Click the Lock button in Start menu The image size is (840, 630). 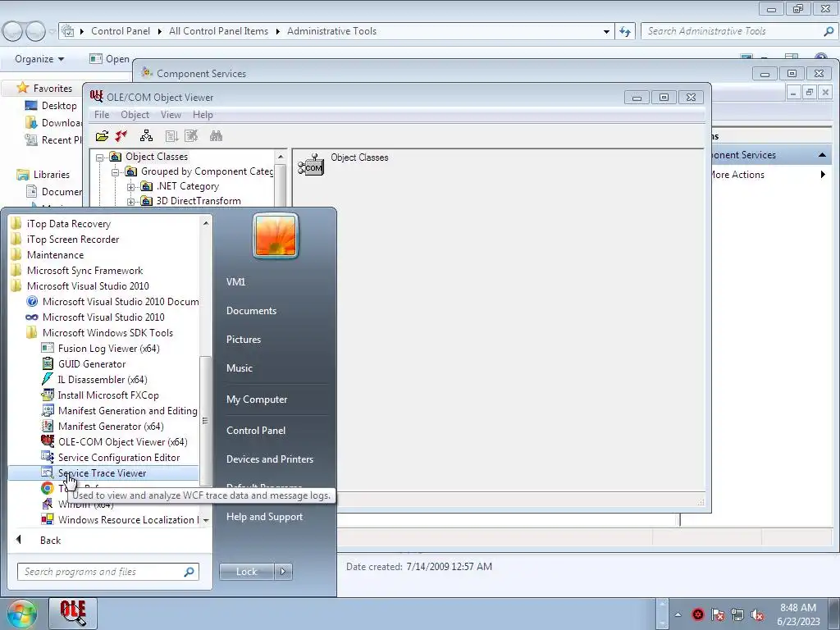coord(246,572)
